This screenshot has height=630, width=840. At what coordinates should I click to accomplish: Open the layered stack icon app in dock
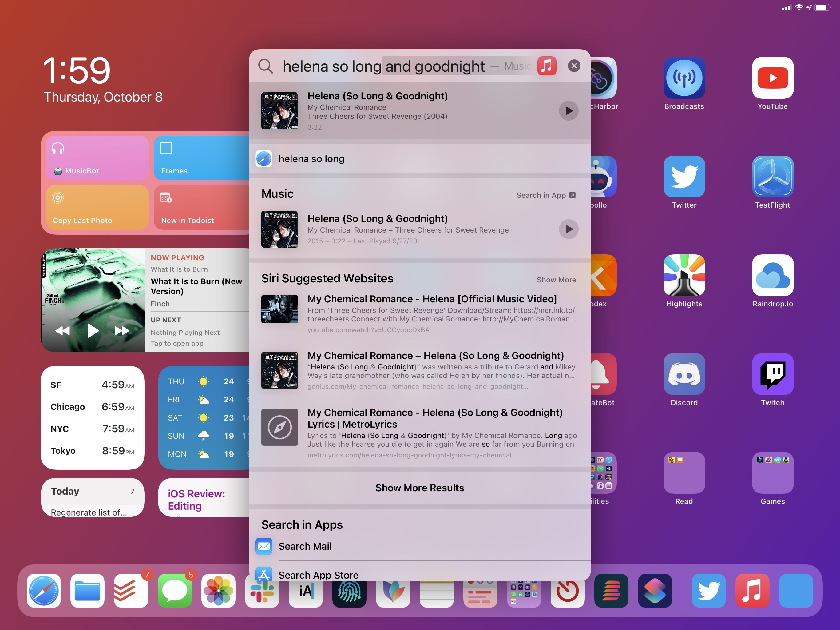pos(611,591)
